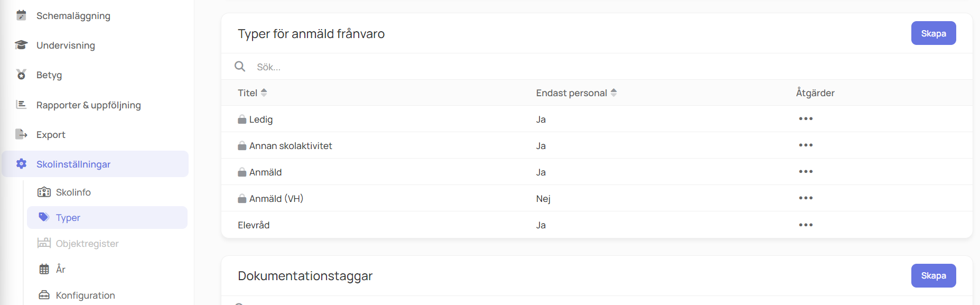Open the Typer settings submenu item

tap(107, 218)
